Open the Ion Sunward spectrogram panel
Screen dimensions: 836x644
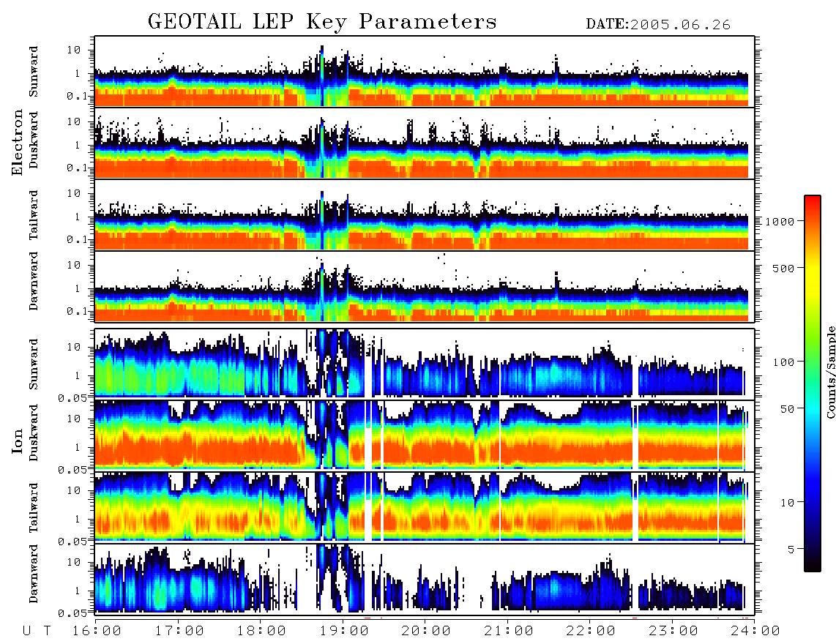[425, 364]
